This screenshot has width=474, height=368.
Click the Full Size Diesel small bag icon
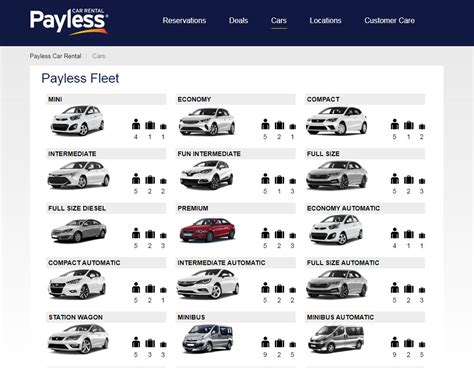[x=163, y=236]
